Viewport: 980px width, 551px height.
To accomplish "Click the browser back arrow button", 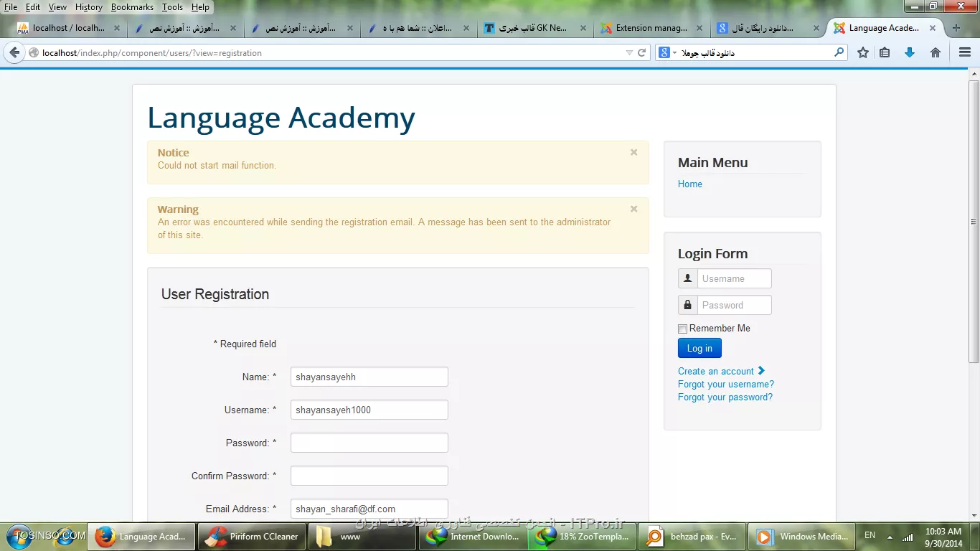I will (x=14, y=52).
